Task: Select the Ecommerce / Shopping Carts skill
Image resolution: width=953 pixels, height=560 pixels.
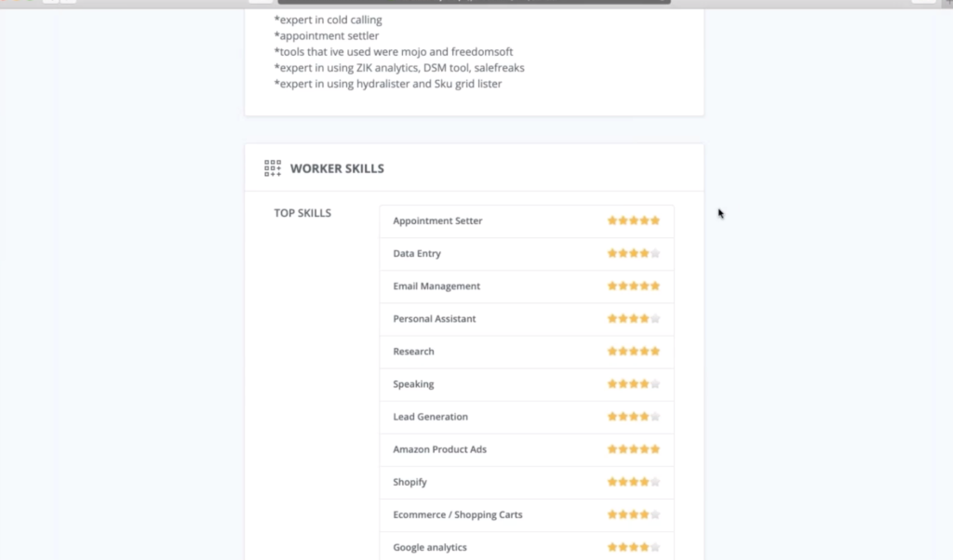Action: coord(458,514)
